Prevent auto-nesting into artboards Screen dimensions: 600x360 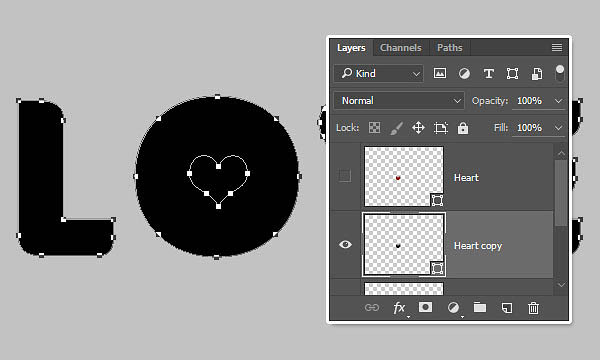(440, 127)
